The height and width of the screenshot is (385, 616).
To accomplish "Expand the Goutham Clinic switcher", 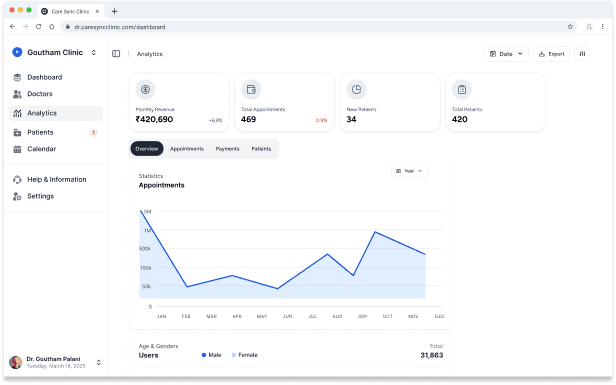I will coord(94,53).
